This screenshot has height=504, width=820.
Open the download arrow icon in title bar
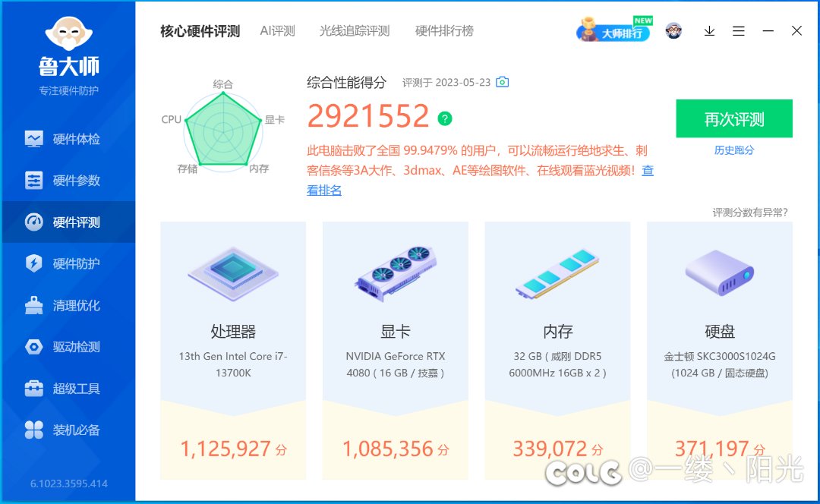click(x=709, y=31)
